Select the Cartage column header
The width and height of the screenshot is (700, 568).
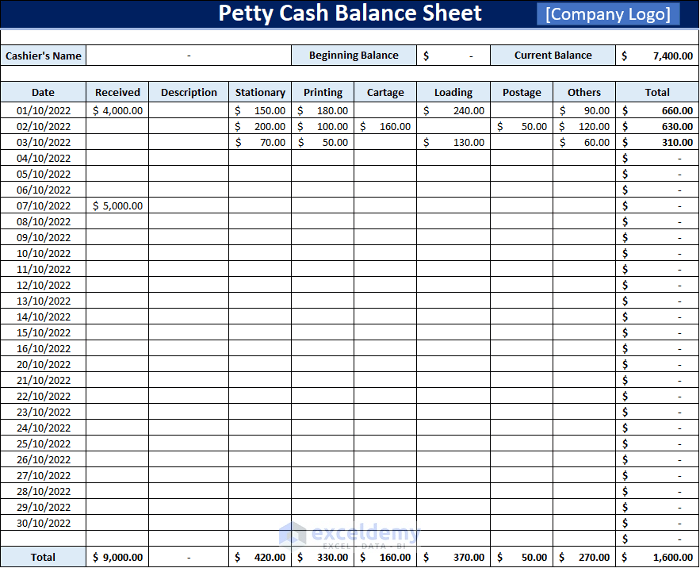(x=385, y=93)
